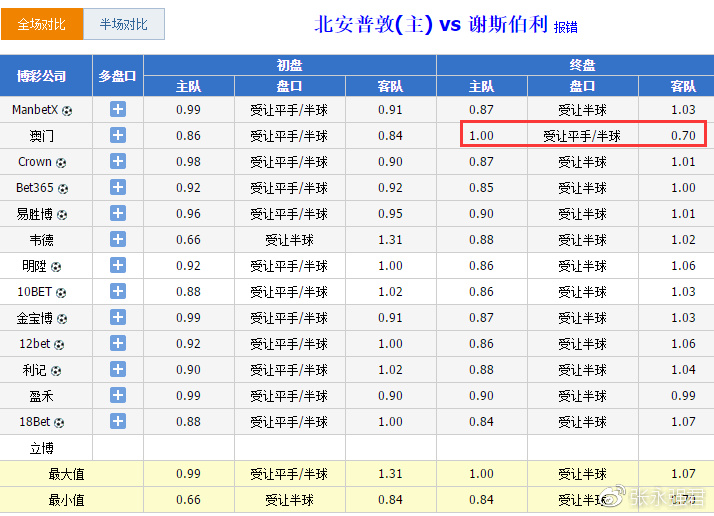The height and width of the screenshot is (516, 714).
Task: Expand multi-handicap plus for 明陞 row
Action: coord(118,265)
